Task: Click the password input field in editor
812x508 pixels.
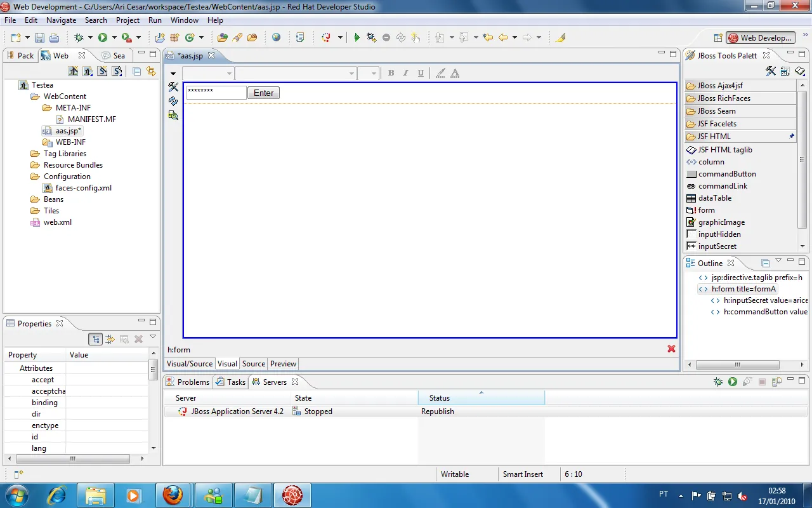Action: tap(216, 93)
